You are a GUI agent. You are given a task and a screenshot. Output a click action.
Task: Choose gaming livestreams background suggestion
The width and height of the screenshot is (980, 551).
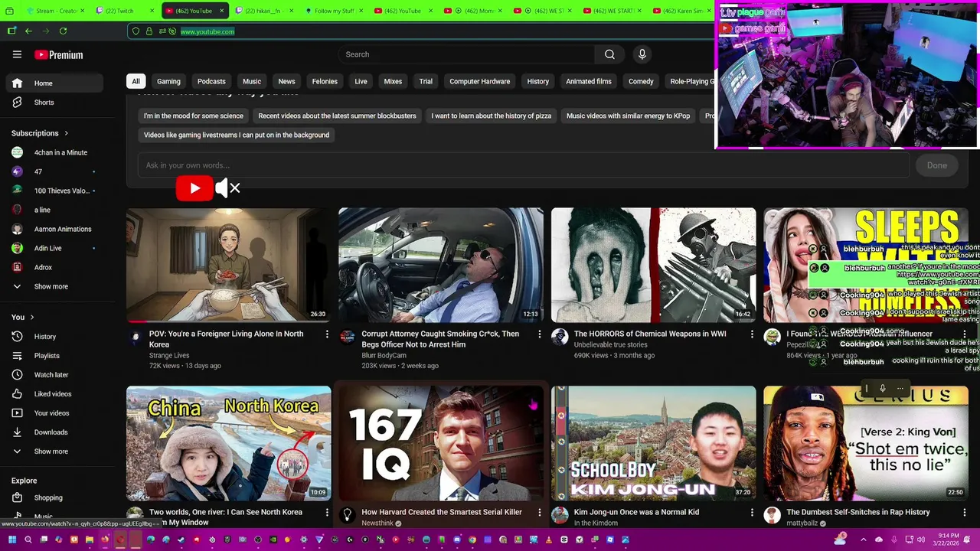(x=237, y=135)
